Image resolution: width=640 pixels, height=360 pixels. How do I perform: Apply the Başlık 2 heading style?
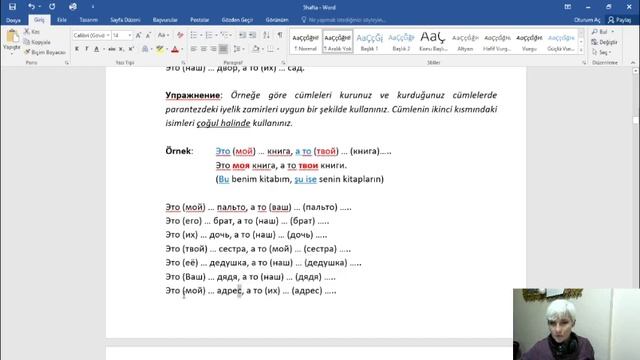pos(401,42)
